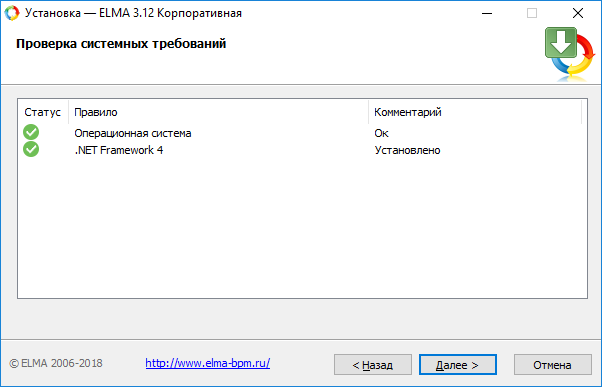Click the © ELMA 2006-2018 copyright text
The width and height of the screenshot is (602, 387).
coord(56,363)
